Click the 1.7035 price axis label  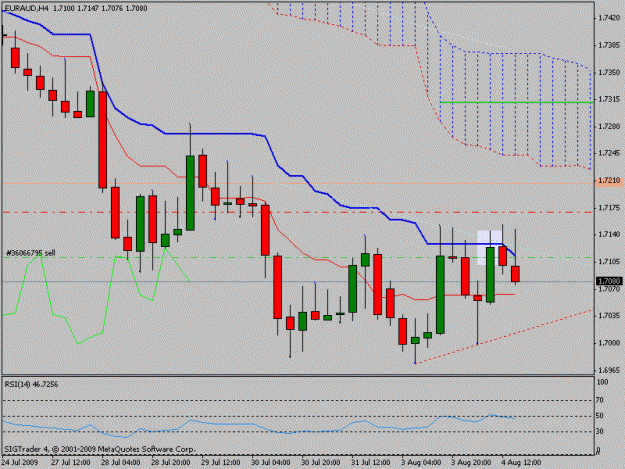coord(609,316)
